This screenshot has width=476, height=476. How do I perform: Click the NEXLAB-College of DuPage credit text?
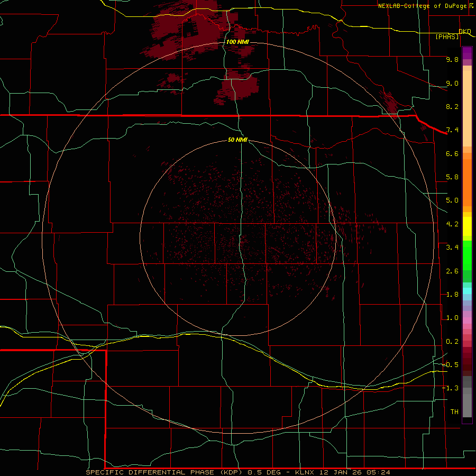click(423, 6)
